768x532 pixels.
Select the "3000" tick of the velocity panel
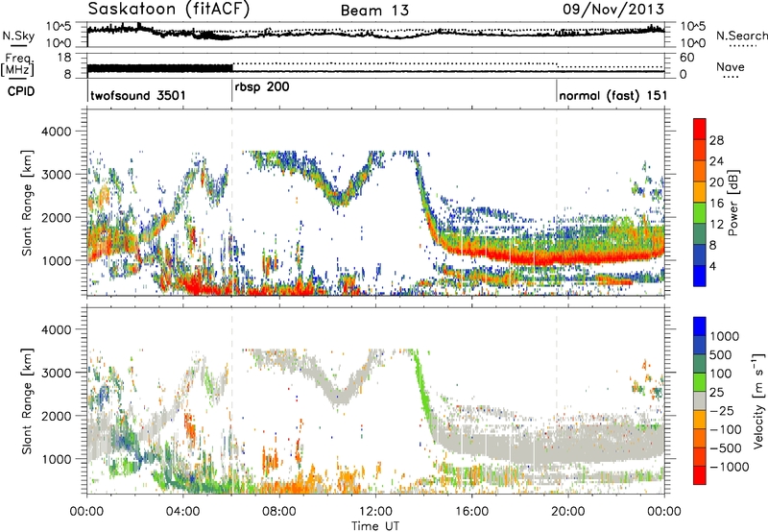point(56,373)
